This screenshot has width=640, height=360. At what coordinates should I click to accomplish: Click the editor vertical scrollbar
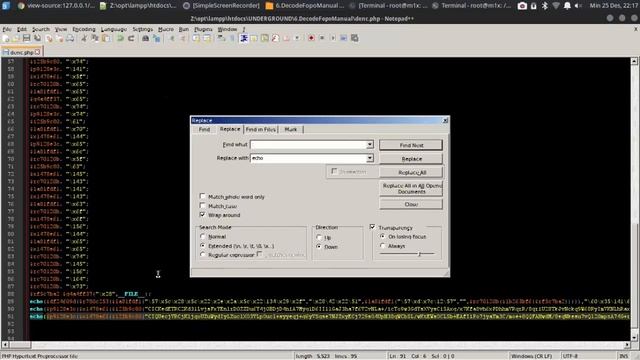tap(634, 199)
